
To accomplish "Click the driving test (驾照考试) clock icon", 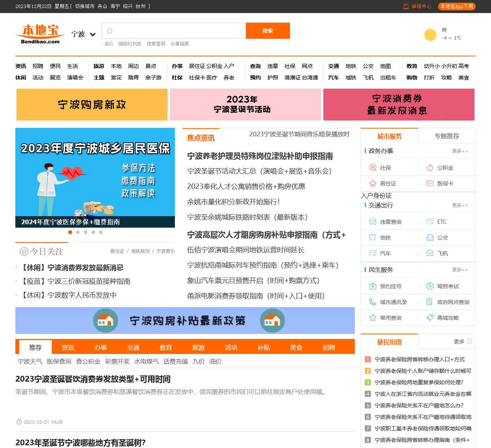I will tap(430, 286).
